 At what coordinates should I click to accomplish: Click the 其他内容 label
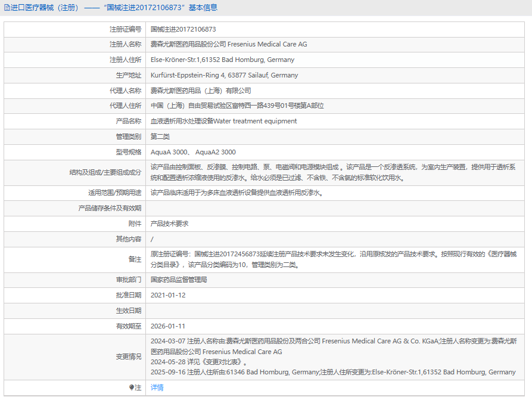pyautogui.click(x=128, y=239)
